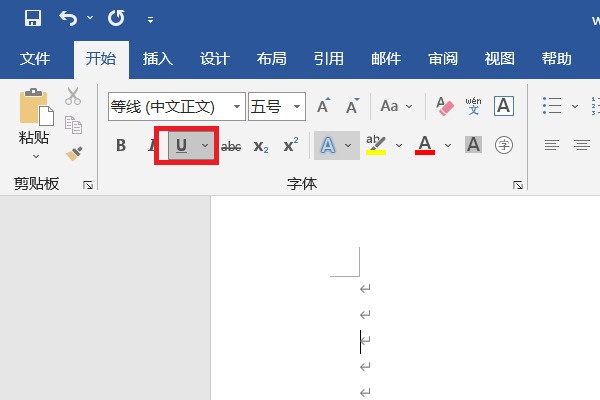Switch to the 视图 tab
Image resolution: width=600 pixels, height=400 pixels.
(500, 59)
